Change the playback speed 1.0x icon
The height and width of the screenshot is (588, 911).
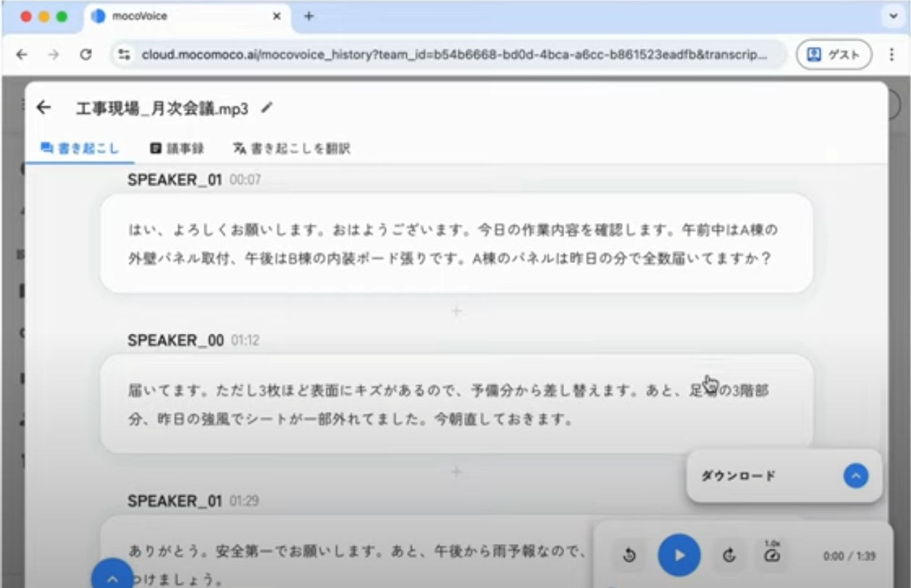(x=772, y=554)
